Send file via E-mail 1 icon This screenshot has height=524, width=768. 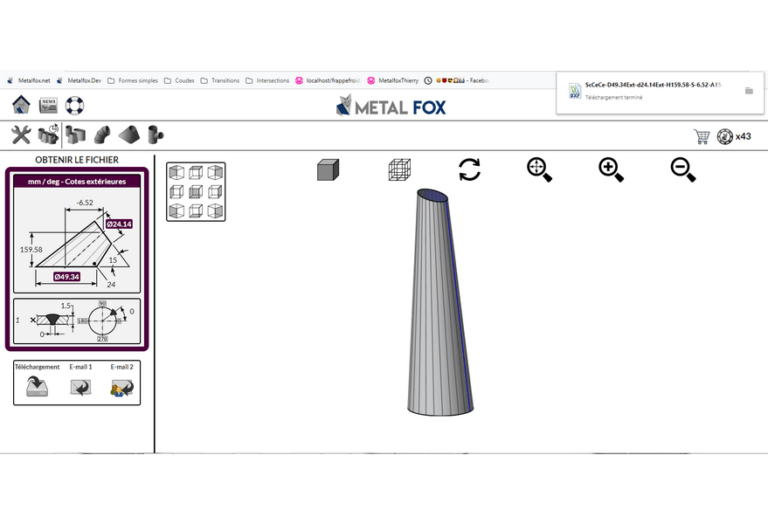(80, 387)
